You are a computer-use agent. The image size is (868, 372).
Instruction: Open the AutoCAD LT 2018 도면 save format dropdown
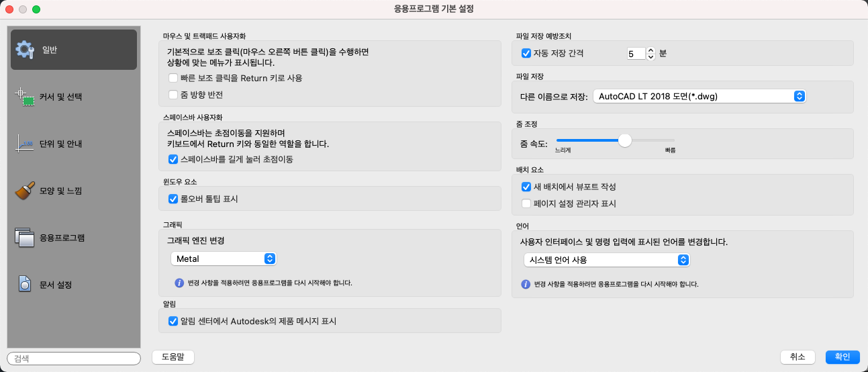(x=700, y=96)
